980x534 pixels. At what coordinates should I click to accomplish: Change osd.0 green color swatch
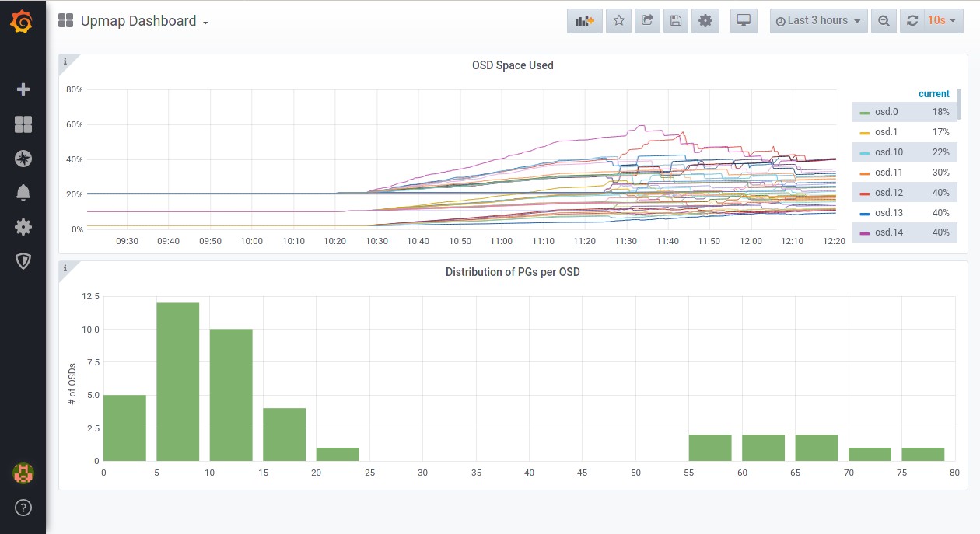point(864,113)
